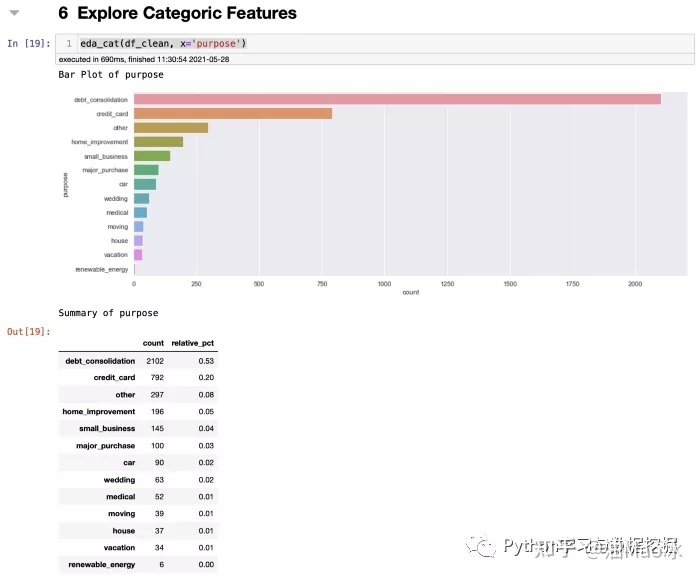Image resolution: width=700 pixels, height=578 pixels.
Task: Click the relative_pct value 0.20
Action: pyautogui.click(x=206, y=378)
